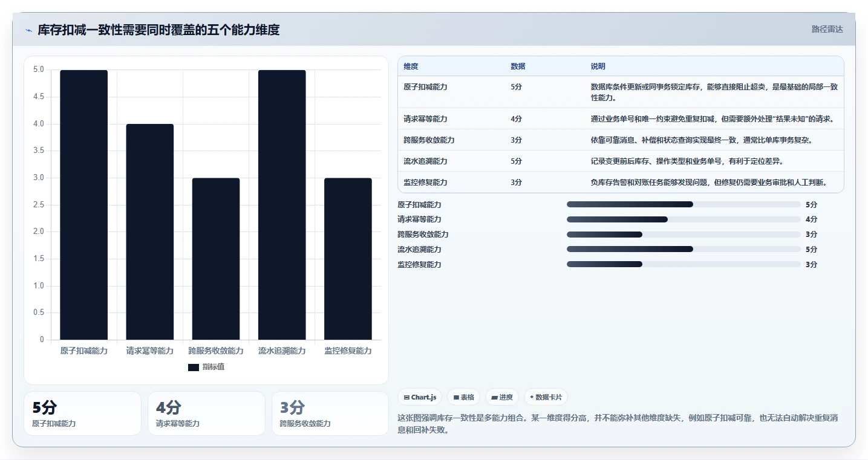The width and height of the screenshot is (868, 460).
Task: Click the Chart.js tag chip
Action: point(420,397)
